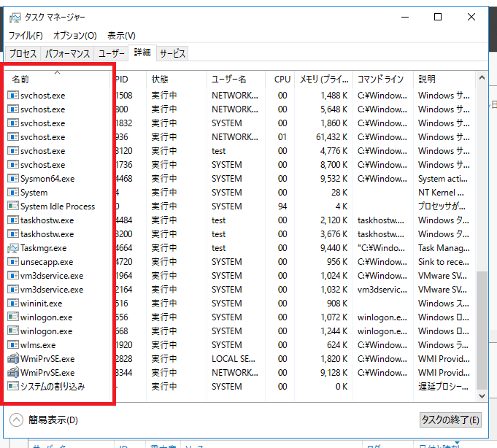The width and height of the screenshot is (497, 448).
Task: Click taskhostw.exe icon with PID 3200
Action: pyautogui.click(x=12, y=233)
